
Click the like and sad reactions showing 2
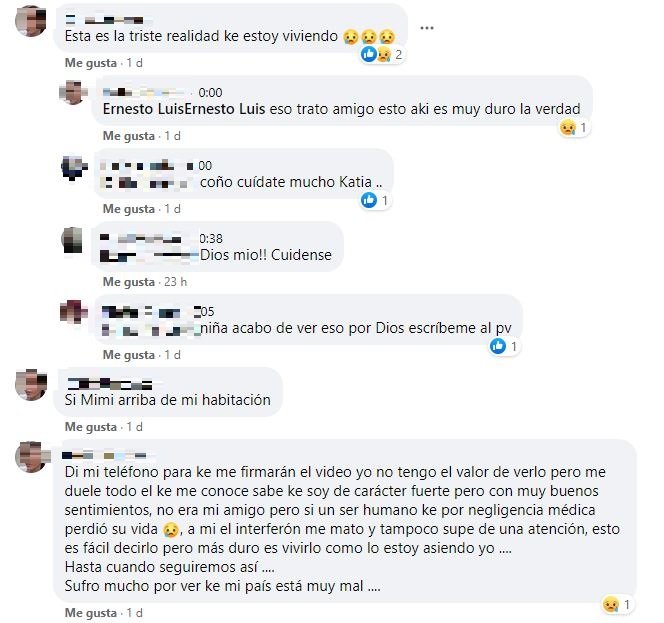tap(382, 54)
